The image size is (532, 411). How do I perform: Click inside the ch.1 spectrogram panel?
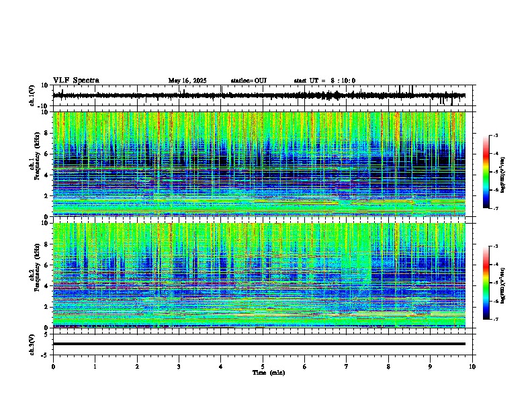259,164
